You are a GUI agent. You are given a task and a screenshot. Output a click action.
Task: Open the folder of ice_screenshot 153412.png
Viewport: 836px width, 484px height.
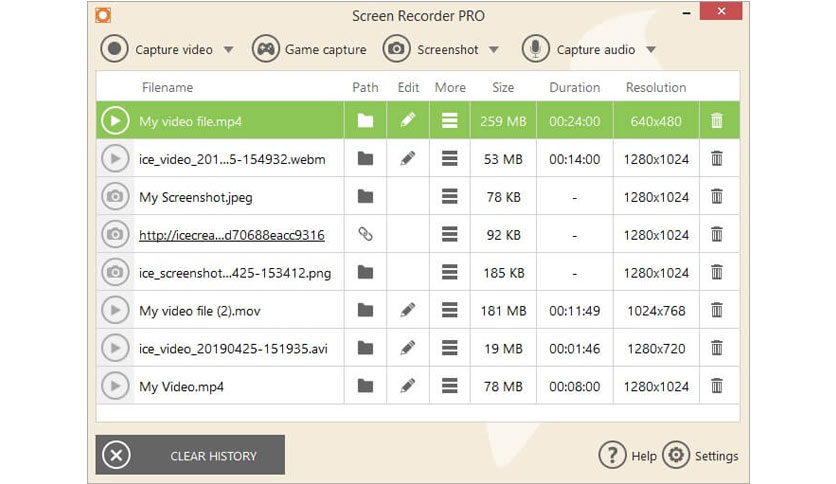coord(365,272)
